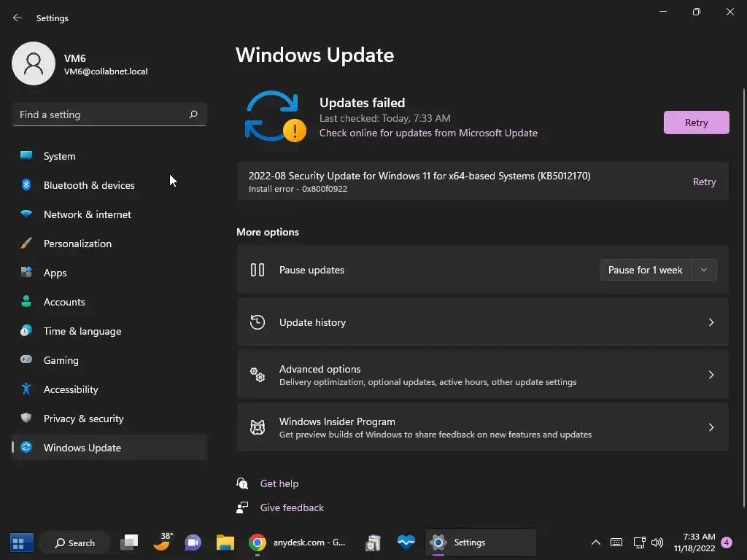Click Pause for 1 week button
Image resolution: width=747 pixels, height=560 pixels.
[x=645, y=270]
